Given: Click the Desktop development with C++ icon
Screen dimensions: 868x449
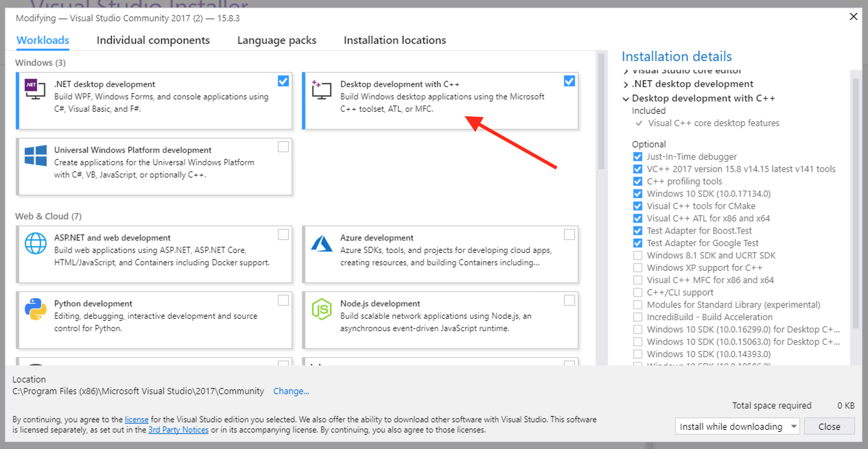Looking at the screenshot, I should [321, 89].
